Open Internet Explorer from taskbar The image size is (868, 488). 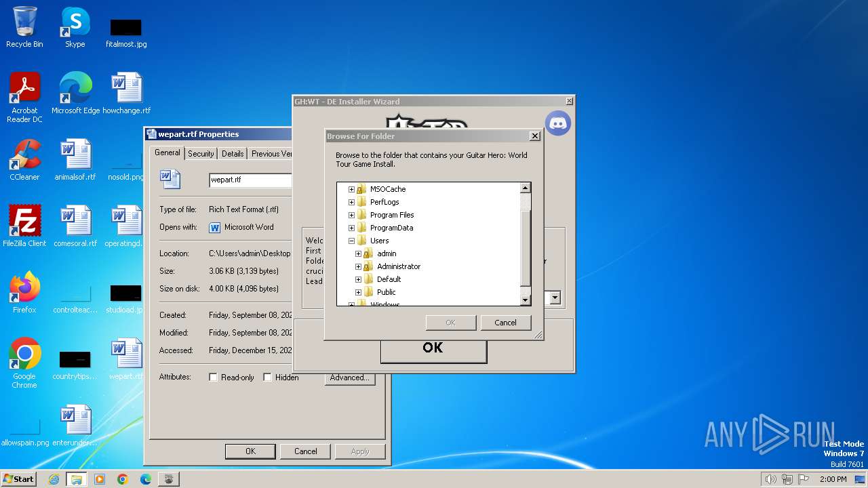(54, 479)
